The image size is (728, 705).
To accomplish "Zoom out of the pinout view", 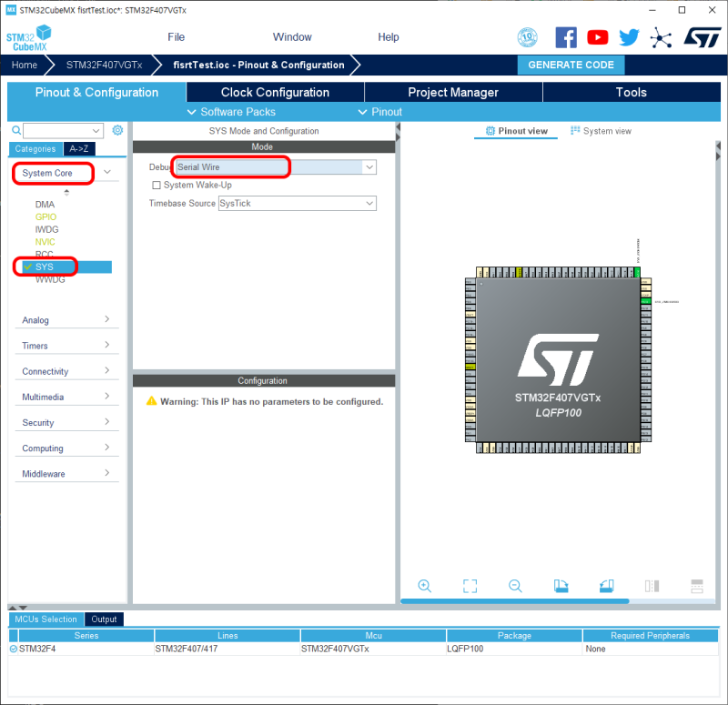I will point(515,586).
